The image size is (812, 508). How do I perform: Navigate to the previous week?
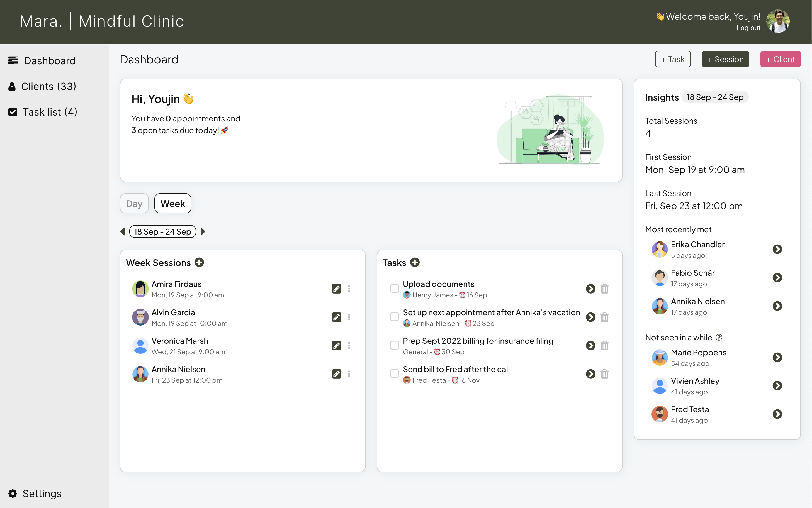(122, 231)
